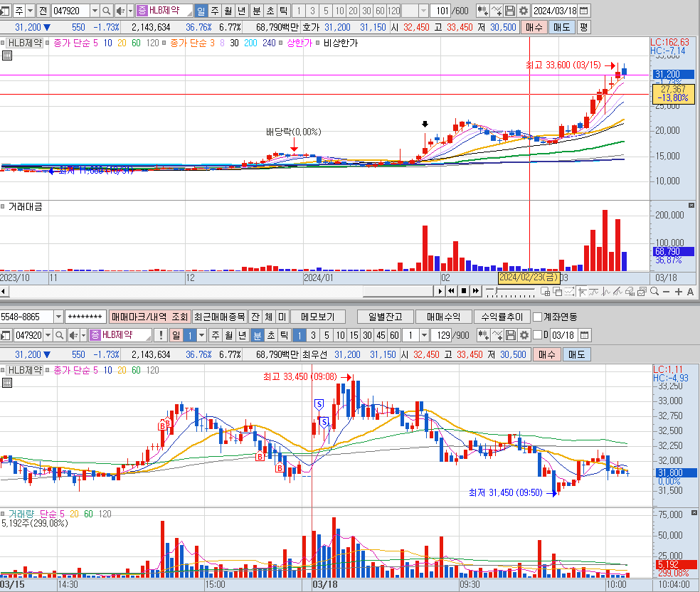Switch top chart to 년 yearly
700x592 pixels.
click(x=242, y=11)
